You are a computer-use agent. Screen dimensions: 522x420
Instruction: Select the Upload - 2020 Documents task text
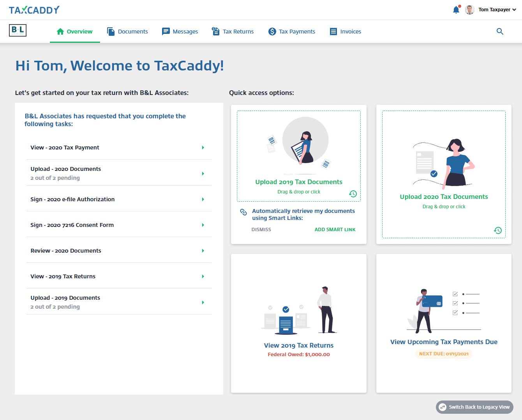pyautogui.click(x=65, y=169)
